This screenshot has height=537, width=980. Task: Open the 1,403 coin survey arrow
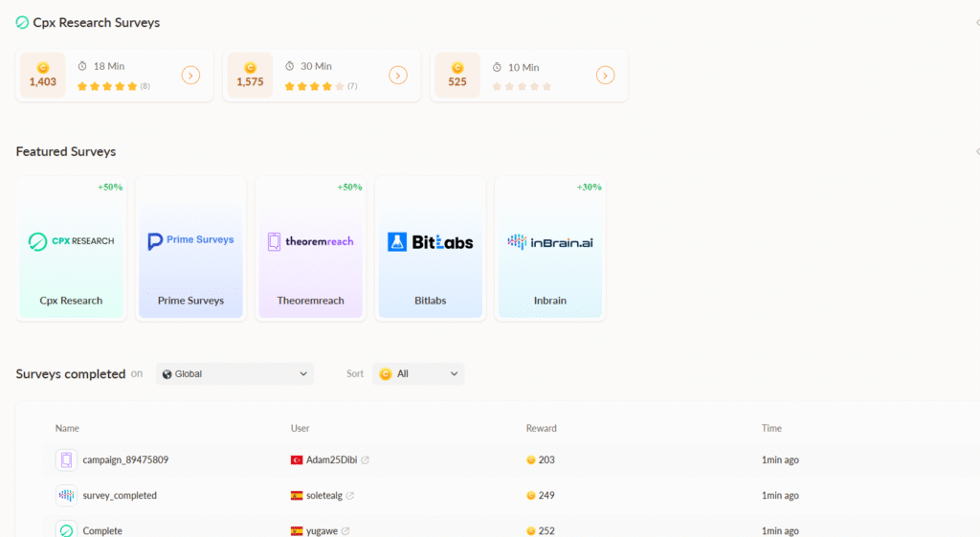pos(190,75)
